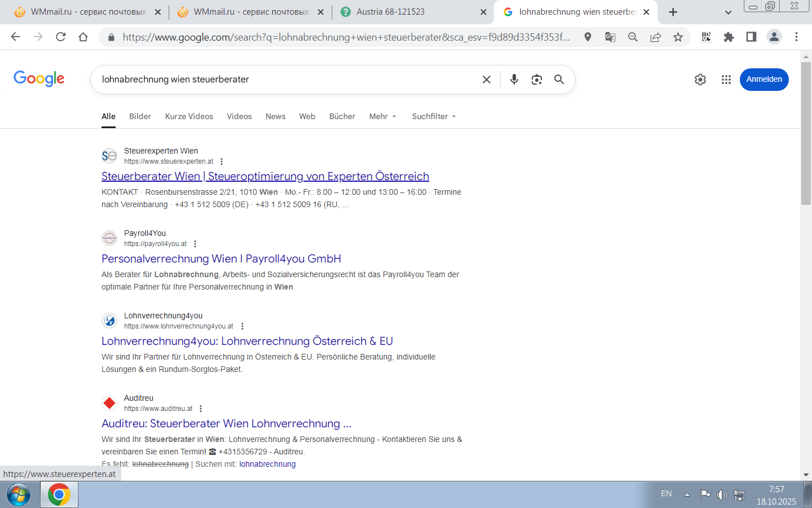Search by image with the camera icon
The height and width of the screenshot is (508, 812).
point(537,80)
